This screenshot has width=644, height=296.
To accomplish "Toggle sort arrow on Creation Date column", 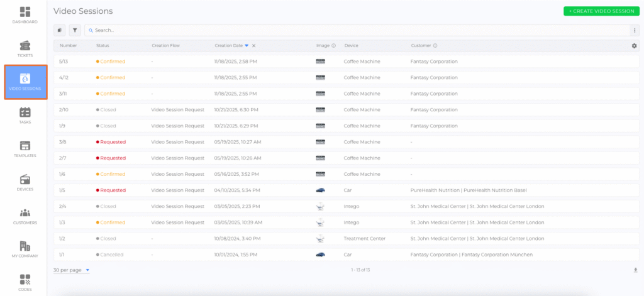I will tap(247, 45).
